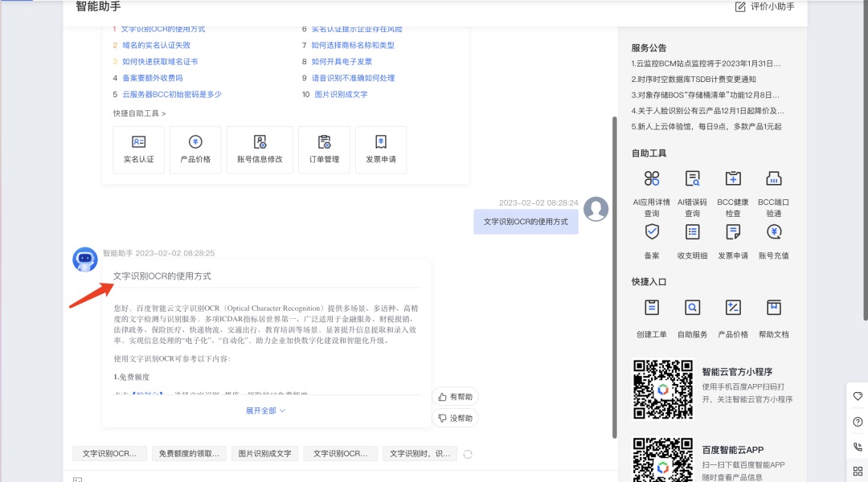This screenshot has height=482, width=868.
Task: Click the question mark help icon
Action: click(x=858, y=422)
